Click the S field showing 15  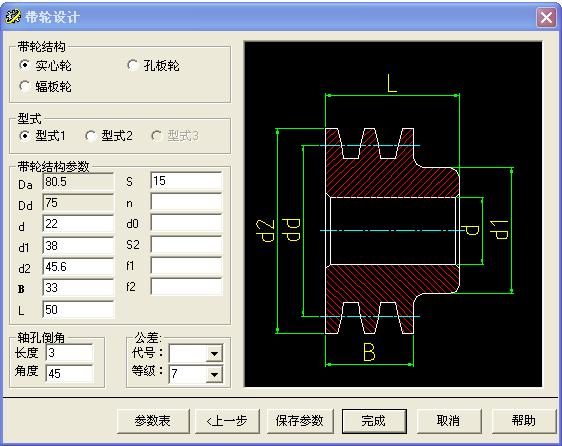point(186,181)
